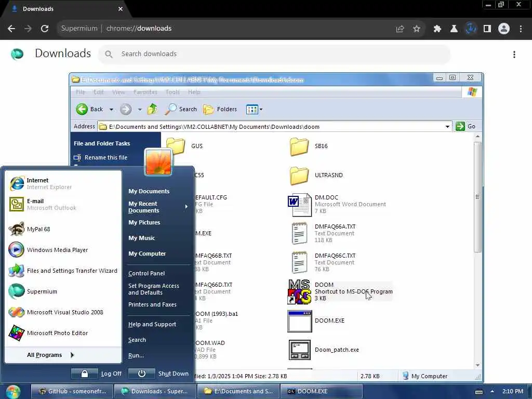
Task: Select DM.DOC Word document
Action: pos(337,204)
